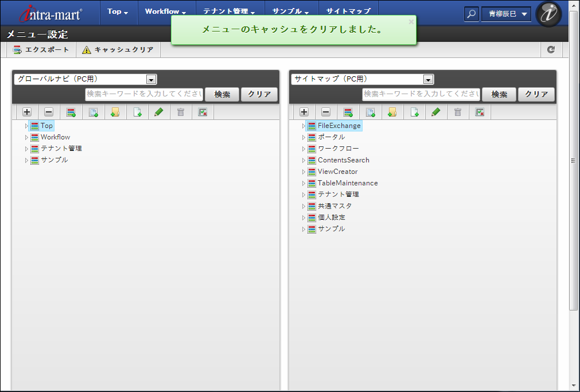Add new folder in グローバルナビ panel
The width and height of the screenshot is (580, 392).
pos(115,112)
